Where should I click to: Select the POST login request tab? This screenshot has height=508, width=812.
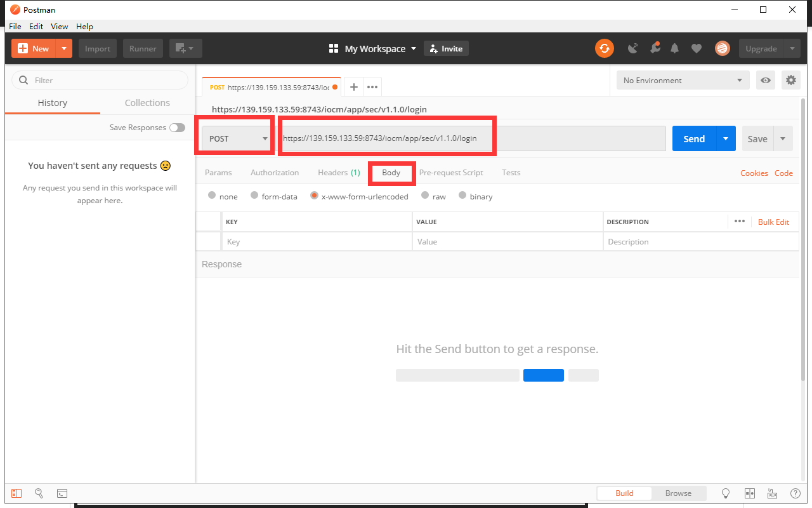click(272, 87)
